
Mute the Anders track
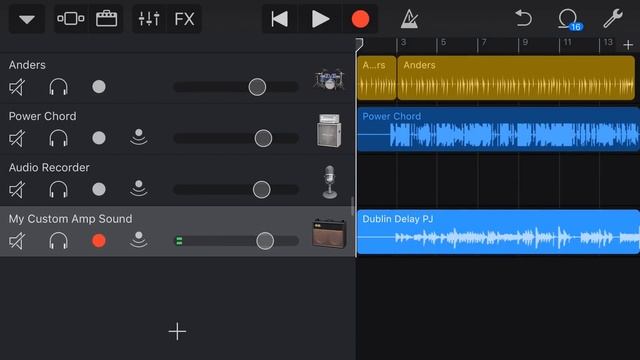(x=17, y=87)
